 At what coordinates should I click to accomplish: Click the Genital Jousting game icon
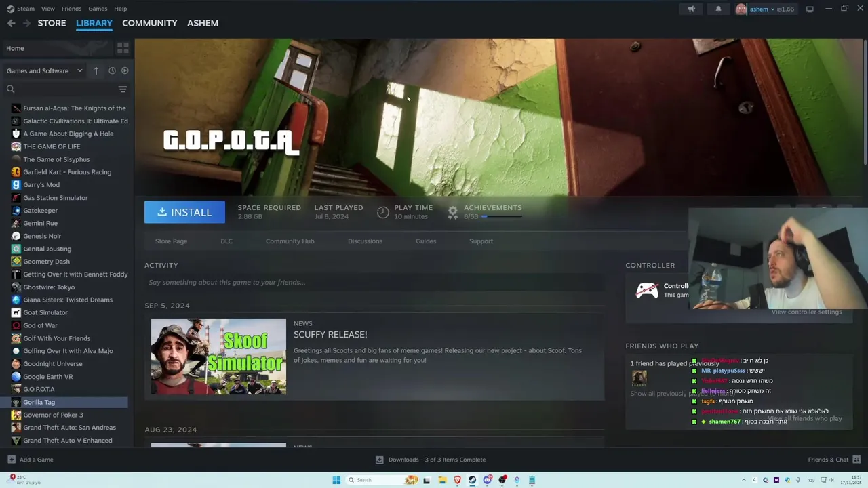coord(16,249)
